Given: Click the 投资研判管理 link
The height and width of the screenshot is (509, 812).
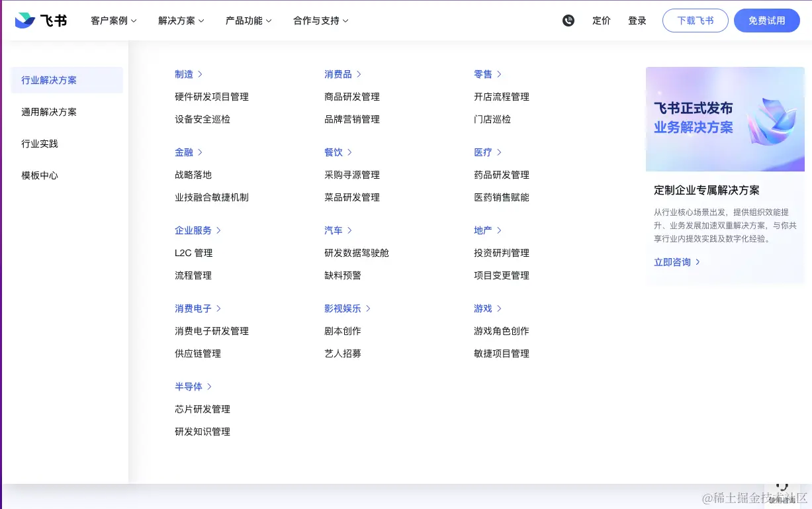Looking at the screenshot, I should [x=502, y=253].
